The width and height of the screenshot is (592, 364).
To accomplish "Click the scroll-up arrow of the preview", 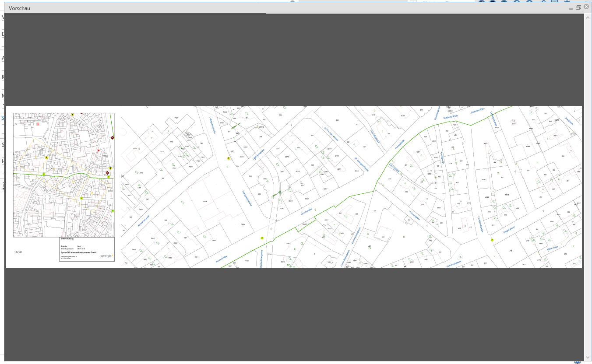I will [587, 17].
